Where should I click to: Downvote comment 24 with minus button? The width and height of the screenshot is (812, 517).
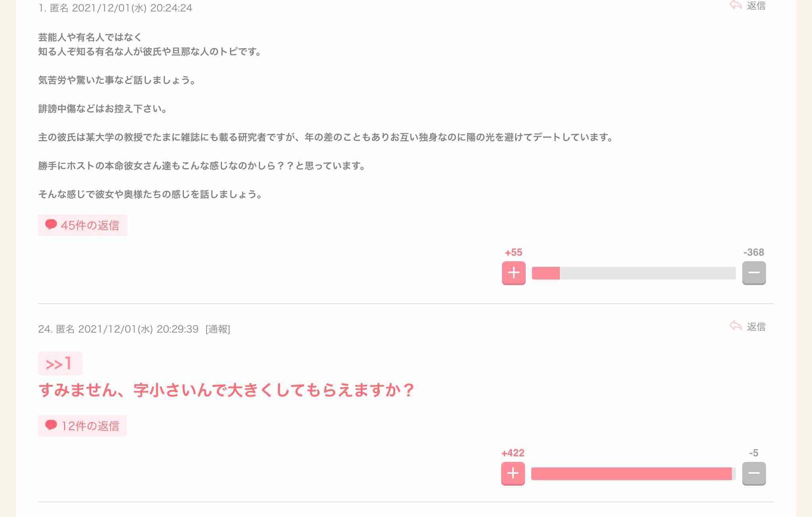[754, 473]
